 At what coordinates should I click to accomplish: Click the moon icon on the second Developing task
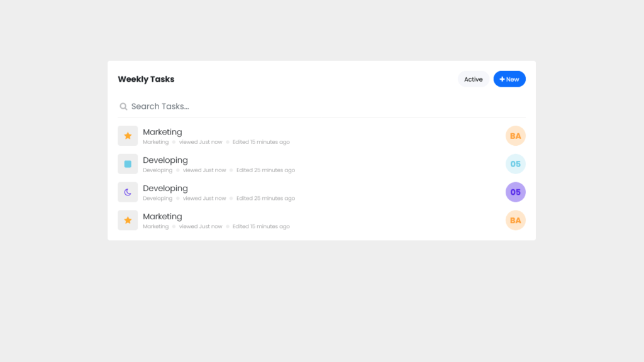coord(128,192)
